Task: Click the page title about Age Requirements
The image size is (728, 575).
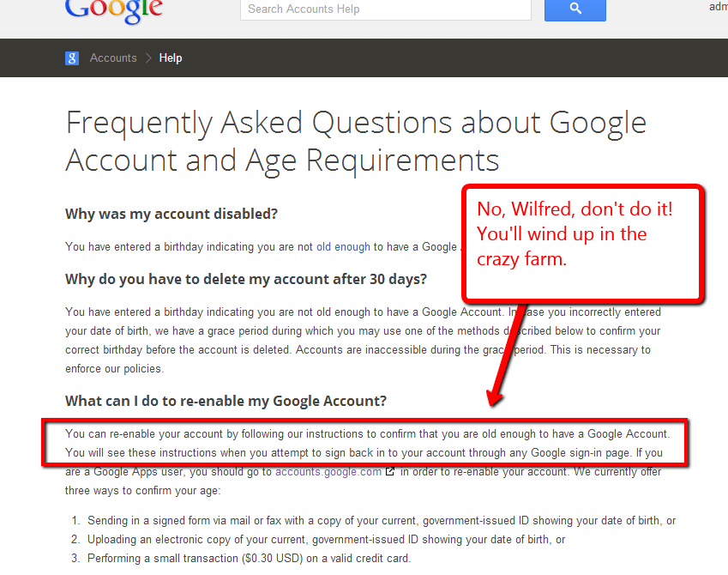Action: [356, 142]
